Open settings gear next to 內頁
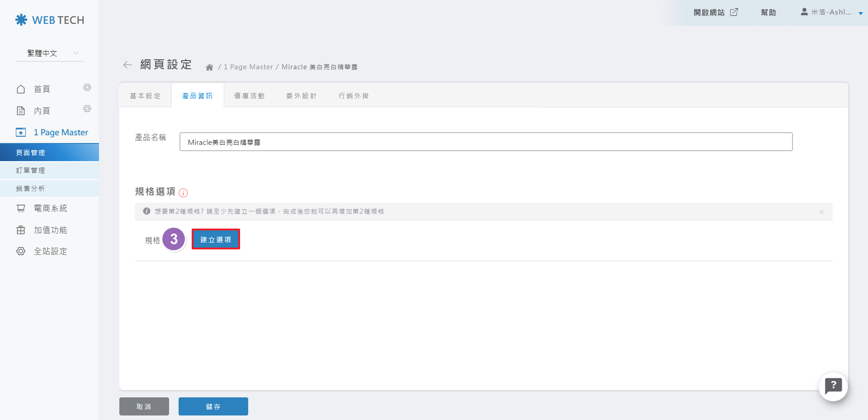Screen dimensions: 868x420 tap(87, 109)
